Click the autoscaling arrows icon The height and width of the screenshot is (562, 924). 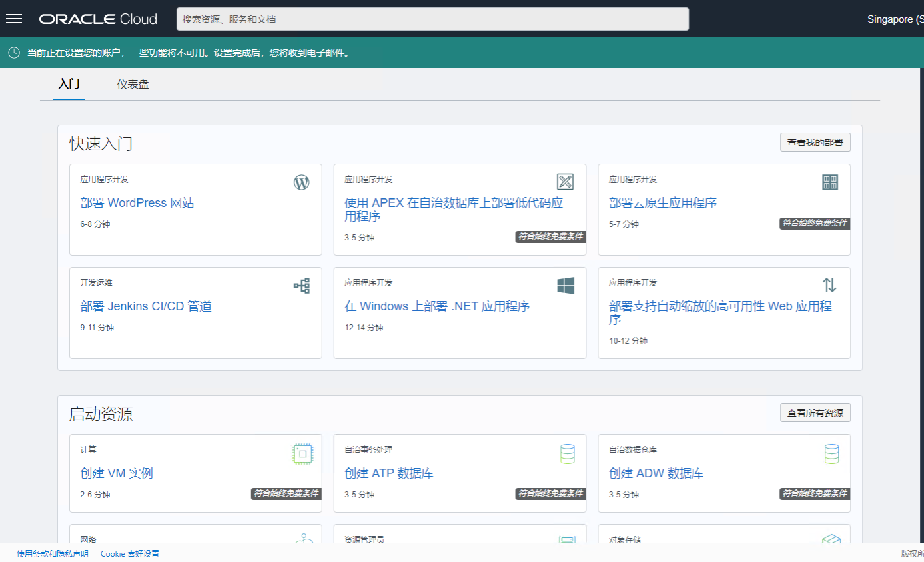[x=829, y=285]
